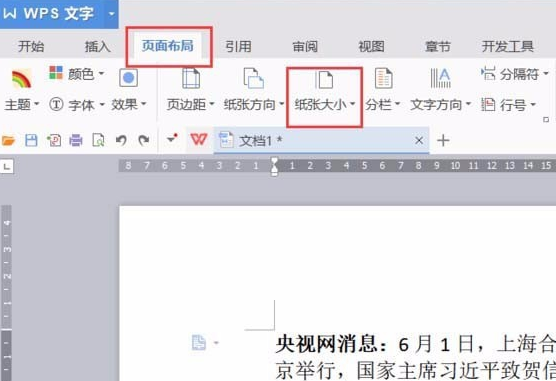Expand the 颜色 dropdown arrow

[x=101, y=73]
